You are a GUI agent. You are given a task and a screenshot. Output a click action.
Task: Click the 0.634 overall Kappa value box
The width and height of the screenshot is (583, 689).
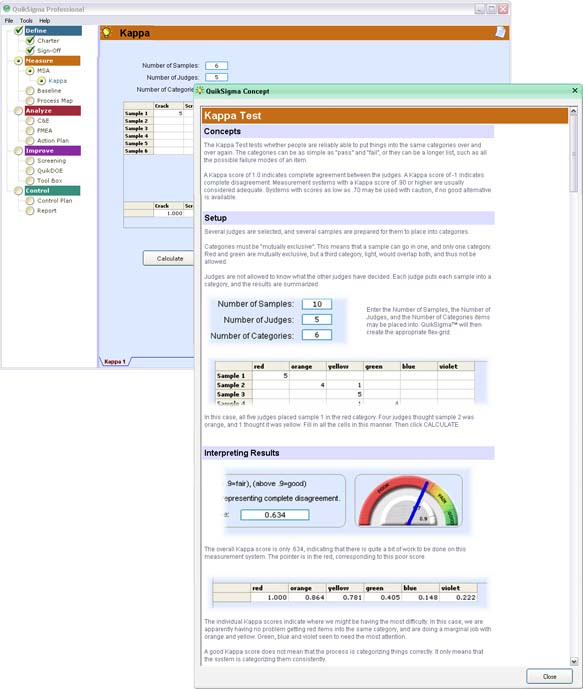click(275, 515)
